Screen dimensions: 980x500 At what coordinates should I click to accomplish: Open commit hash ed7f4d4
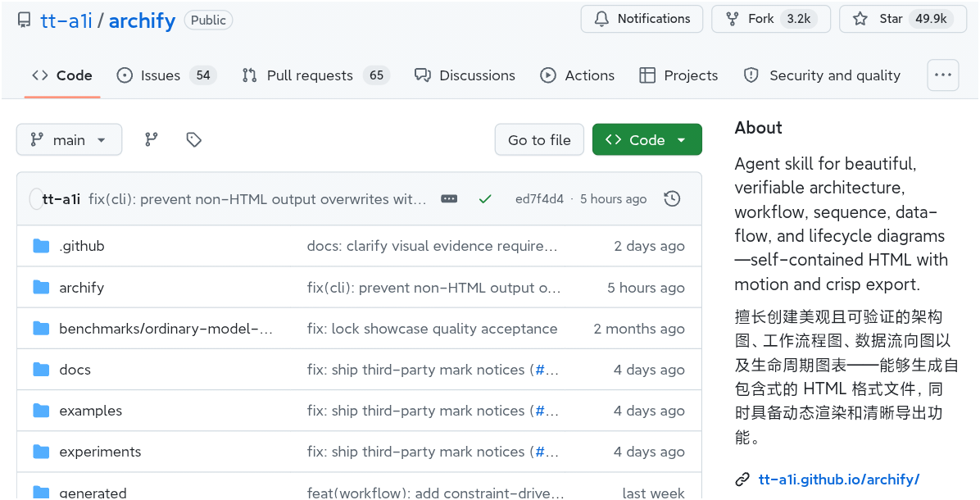(539, 198)
